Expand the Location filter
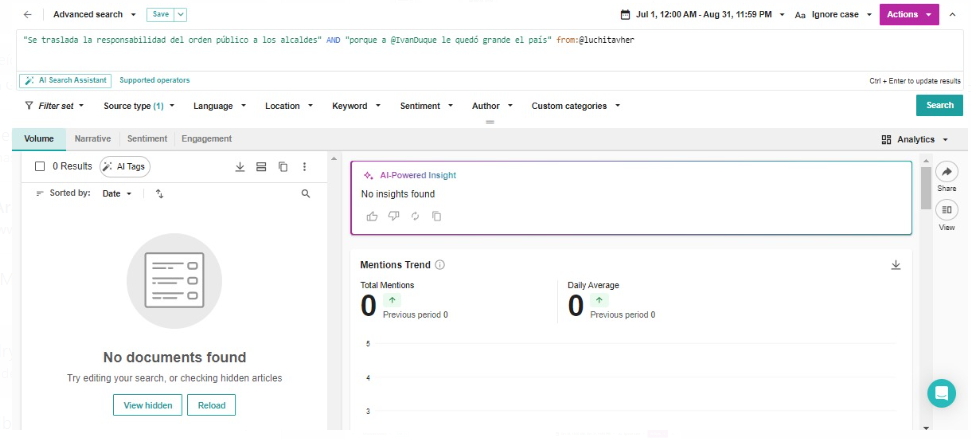 [289, 106]
